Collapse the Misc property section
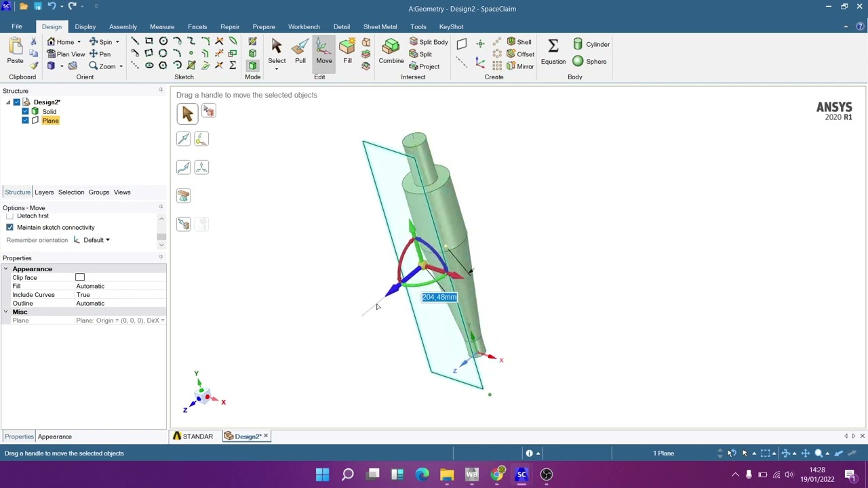Image resolution: width=868 pixels, height=488 pixels. point(6,312)
